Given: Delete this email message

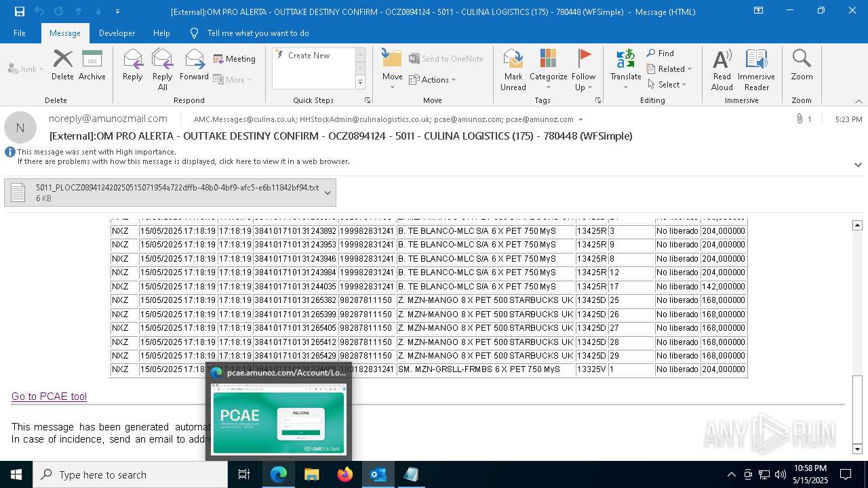Looking at the screenshot, I should [62, 65].
